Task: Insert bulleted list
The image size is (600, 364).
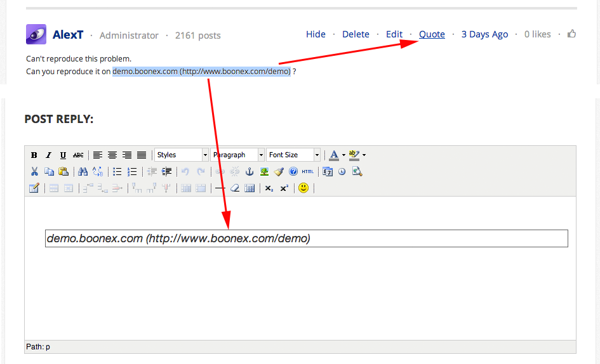Action: coord(117,172)
